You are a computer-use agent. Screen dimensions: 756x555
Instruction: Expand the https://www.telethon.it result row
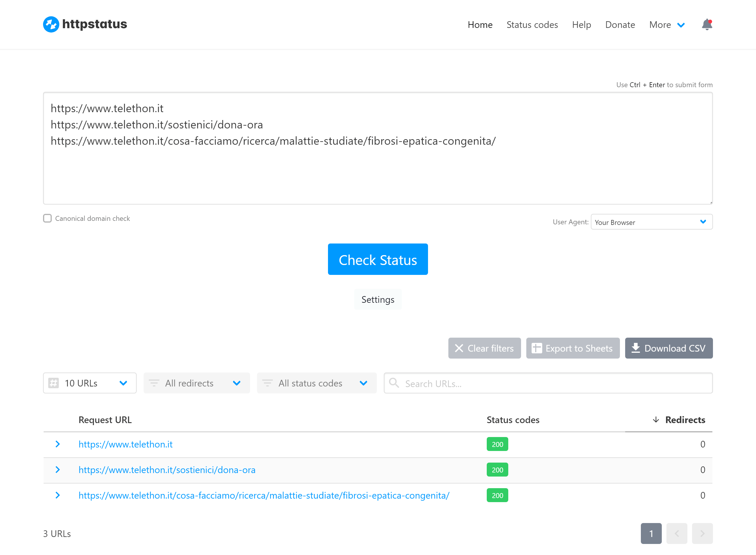58,444
